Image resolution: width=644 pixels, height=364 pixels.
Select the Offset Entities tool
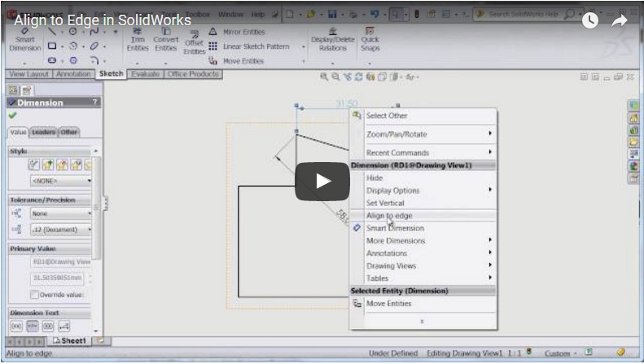194,42
